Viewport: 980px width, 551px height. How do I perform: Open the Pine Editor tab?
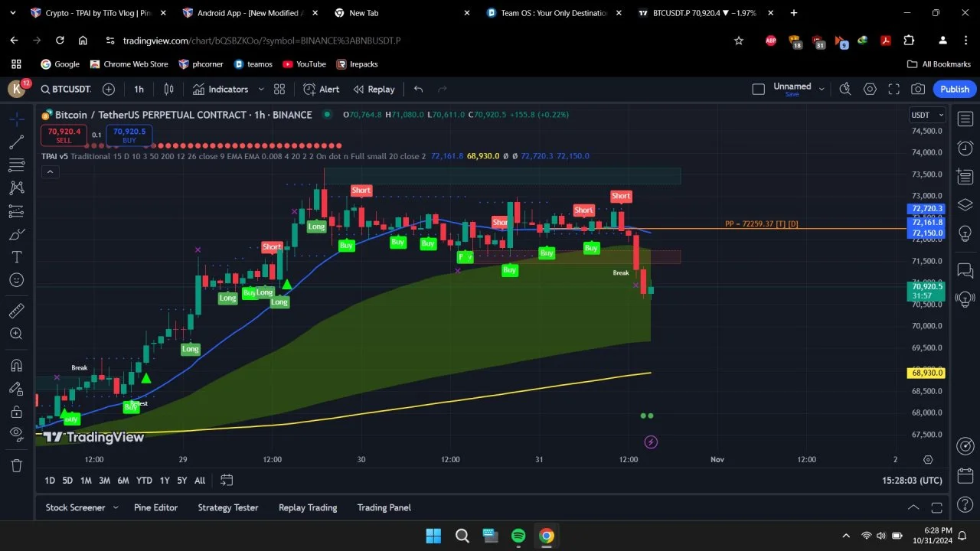155,507
